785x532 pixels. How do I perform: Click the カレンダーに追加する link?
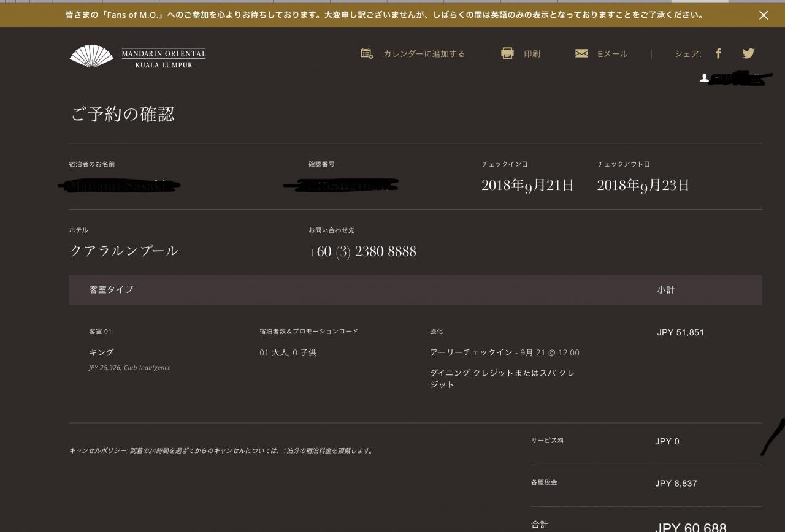coord(424,54)
